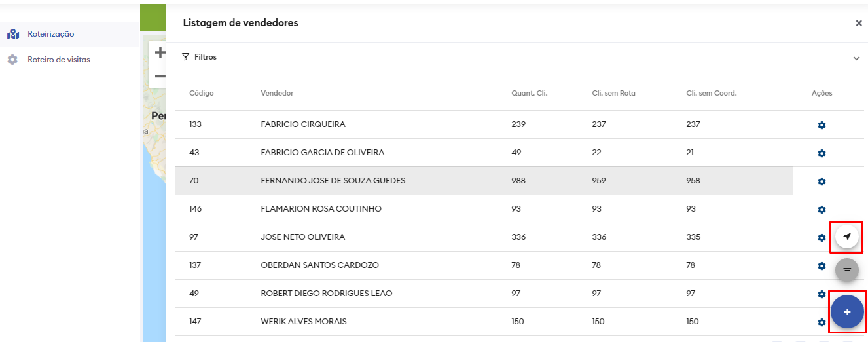
Task: Open settings gear for FLAMARION ROSA COUTINHO
Action: click(822, 210)
